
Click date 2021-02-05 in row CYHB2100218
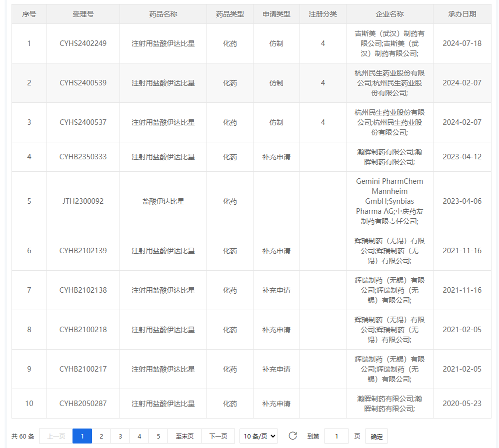click(462, 330)
